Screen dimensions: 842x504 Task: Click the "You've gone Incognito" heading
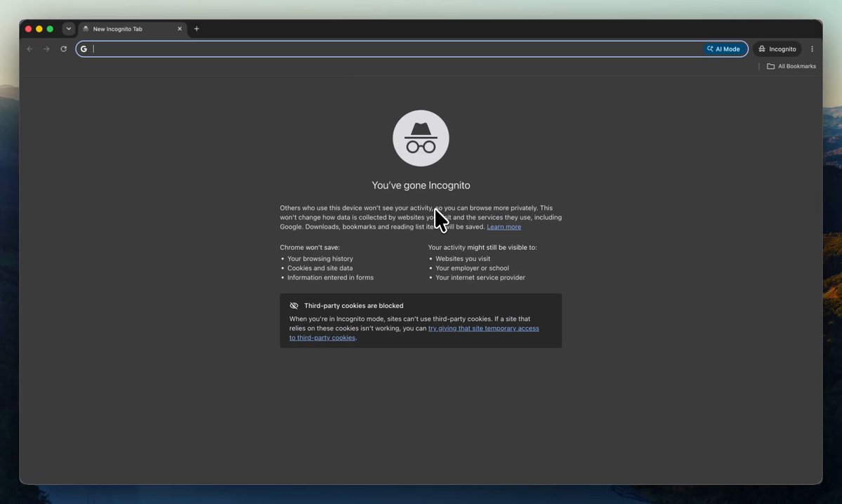(421, 185)
